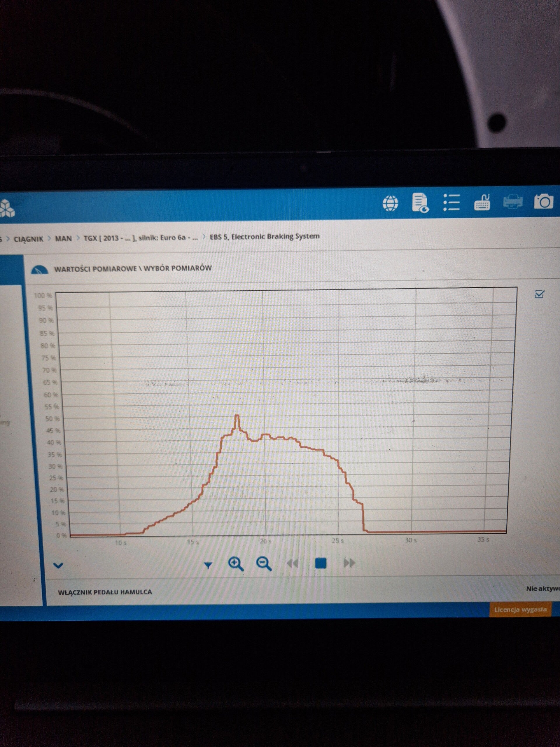Rewind the measurement recording
This screenshot has width=560, height=747.
point(292,563)
